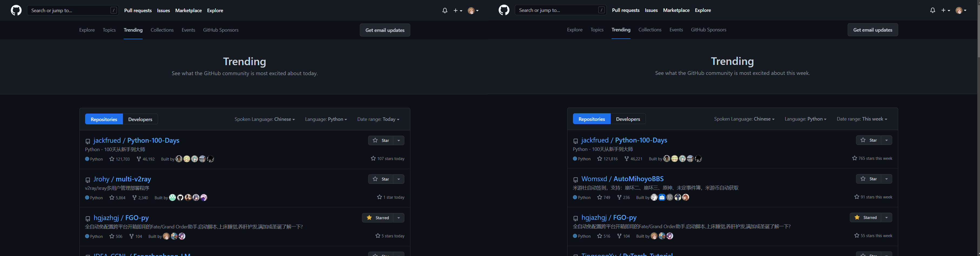This screenshot has height=256, width=980.
Task: Open Pull requests in the Today window
Action: (138, 11)
